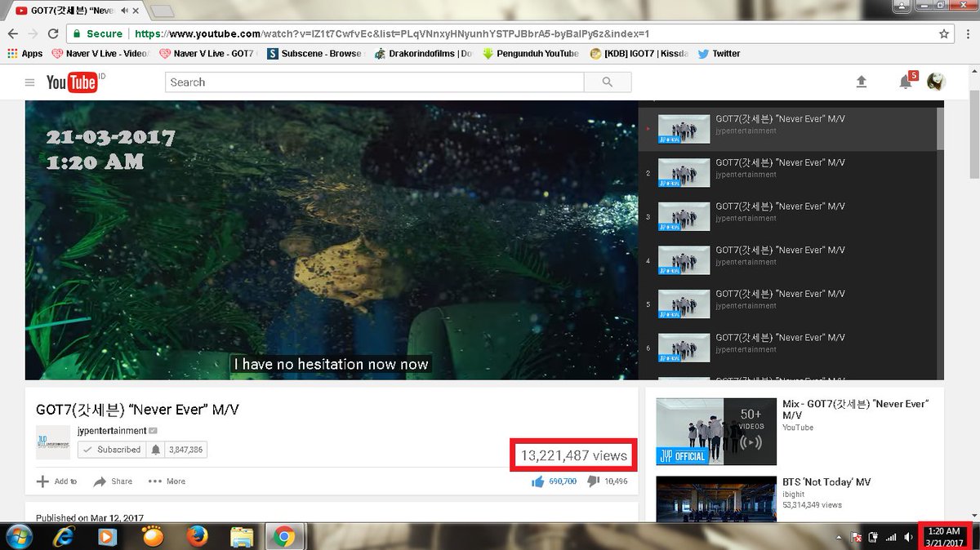Viewport: 980px width, 550px height.
Task: Open the Twitter bookmark
Action: (719, 54)
